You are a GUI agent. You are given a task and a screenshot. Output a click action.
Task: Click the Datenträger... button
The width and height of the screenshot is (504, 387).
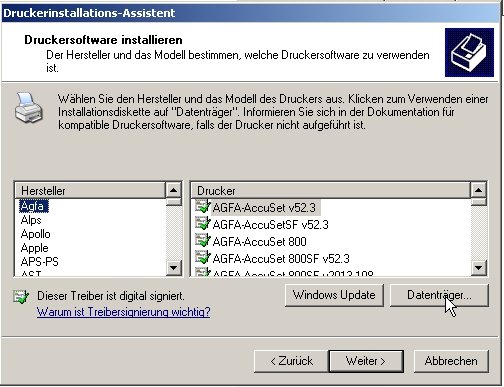click(x=439, y=295)
